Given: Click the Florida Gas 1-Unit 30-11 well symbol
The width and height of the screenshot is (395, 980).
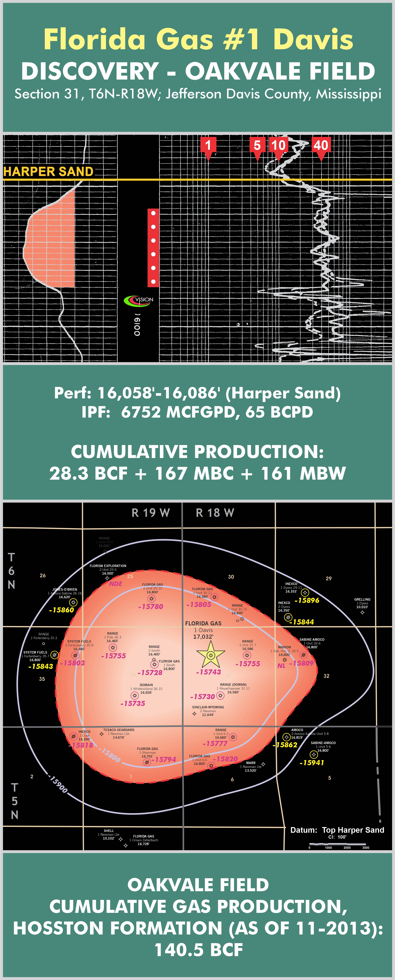Looking at the screenshot, I should click(x=215, y=597).
